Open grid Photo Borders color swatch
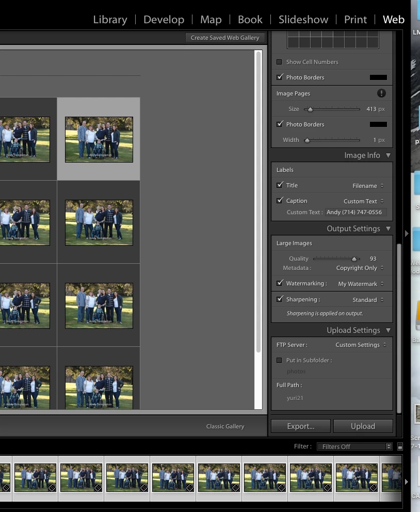This screenshot has width=420, height=512. point(378,77)
